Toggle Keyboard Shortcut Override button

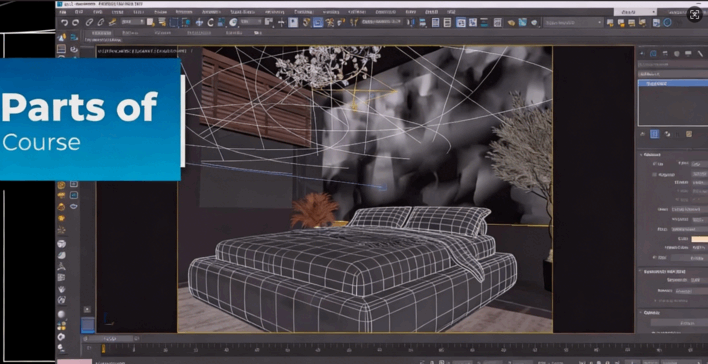pyautogui.click(x=293, y=22)
